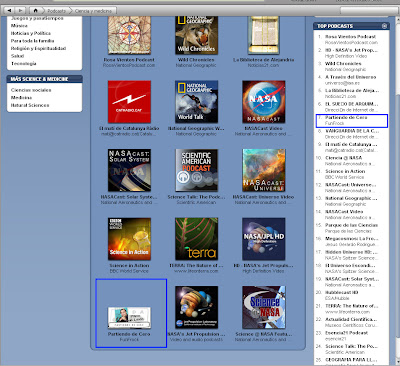The image size is (400, 366).
Task: Collapse the Top Podcasts panel icon
Action: 384,26
